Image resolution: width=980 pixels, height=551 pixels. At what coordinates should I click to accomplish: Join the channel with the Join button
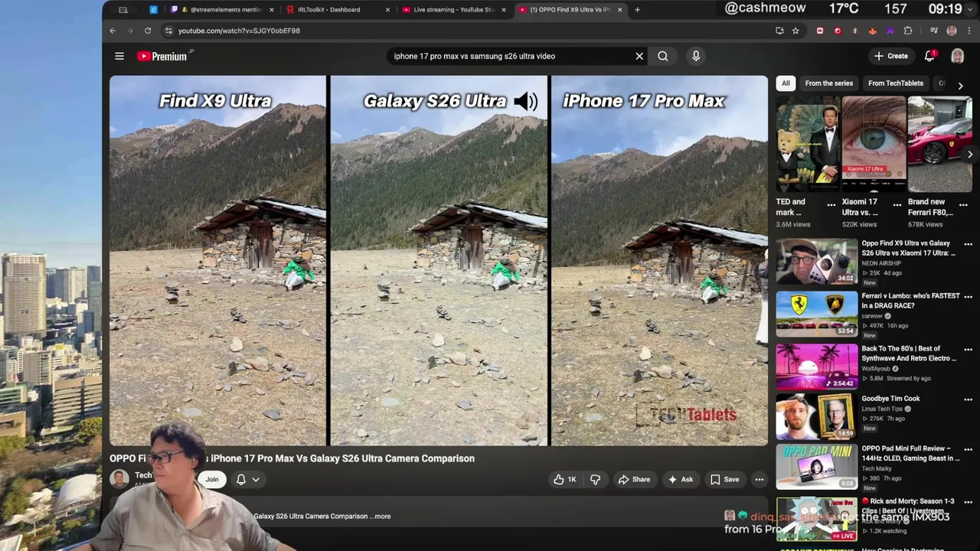click(x=212, y=480)
